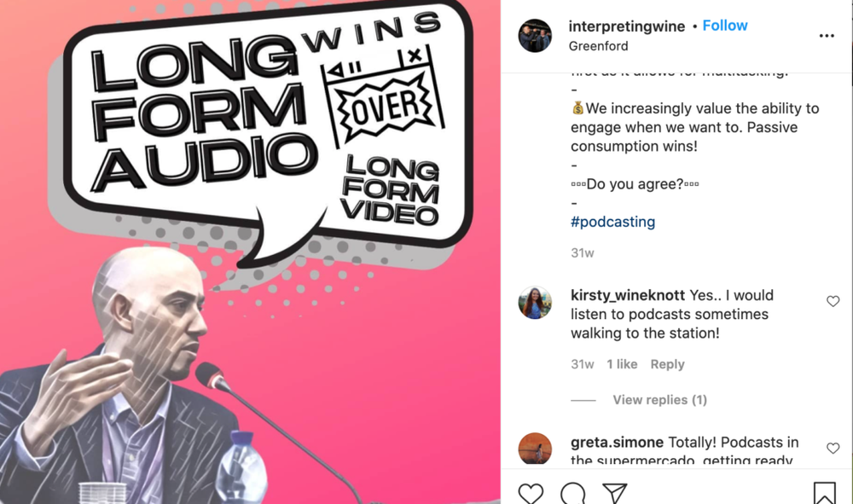
Task: Click the Long Form Audio post image
Action: 250,252
